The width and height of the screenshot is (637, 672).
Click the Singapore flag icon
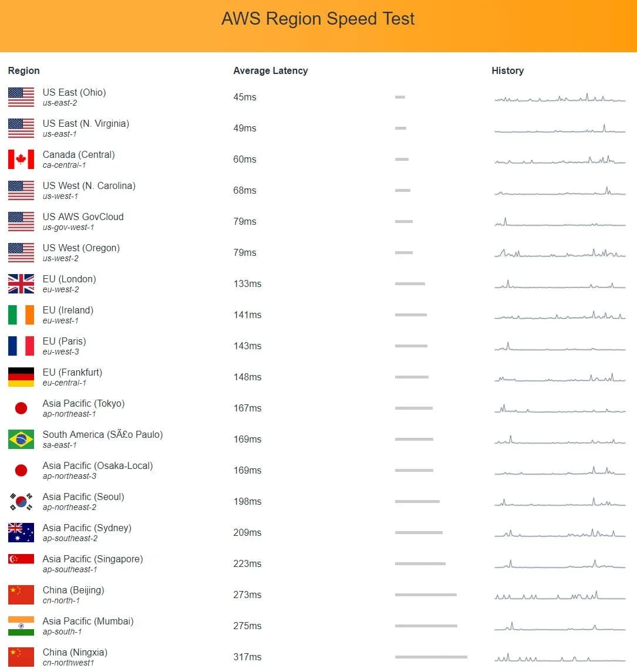point(21,559)
